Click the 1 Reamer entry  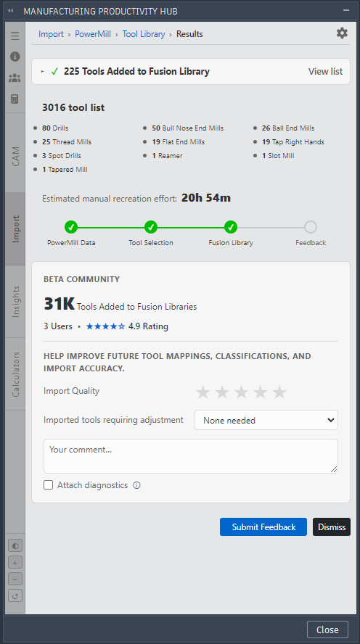(167, 156)
